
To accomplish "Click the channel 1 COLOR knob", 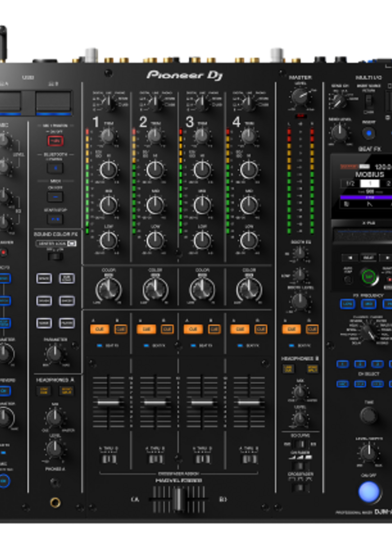I will [109, 289].
